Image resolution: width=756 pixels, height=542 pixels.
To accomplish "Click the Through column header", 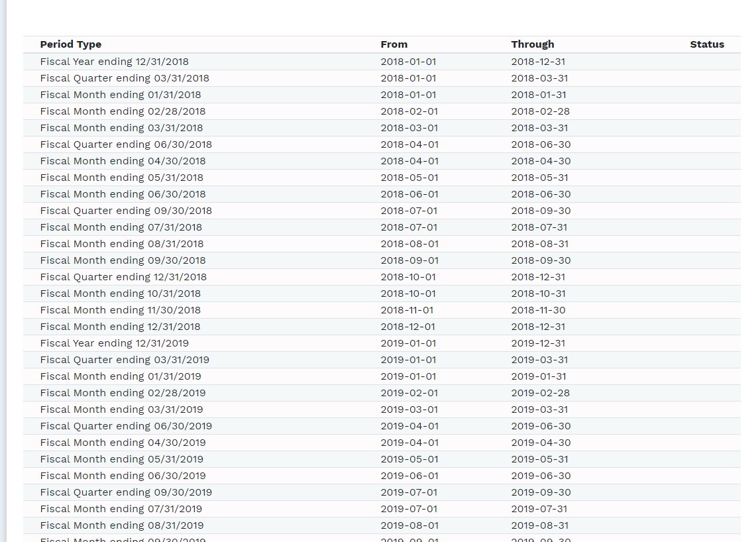I will pos(532,44).
